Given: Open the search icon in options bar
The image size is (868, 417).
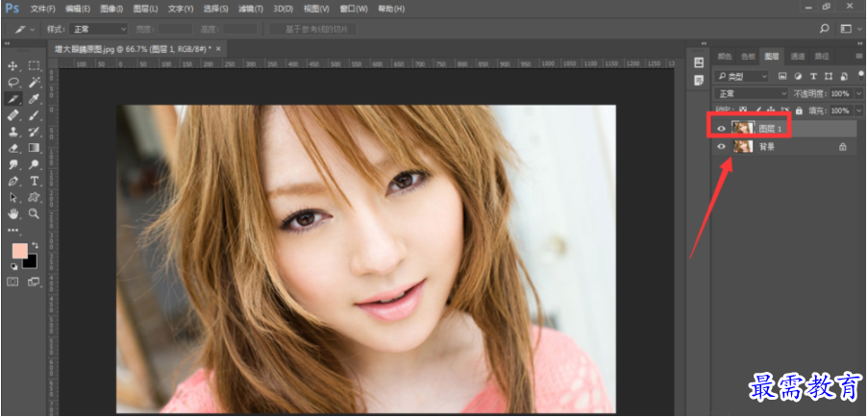Looking at the screenshot, I should coord(825,29).
